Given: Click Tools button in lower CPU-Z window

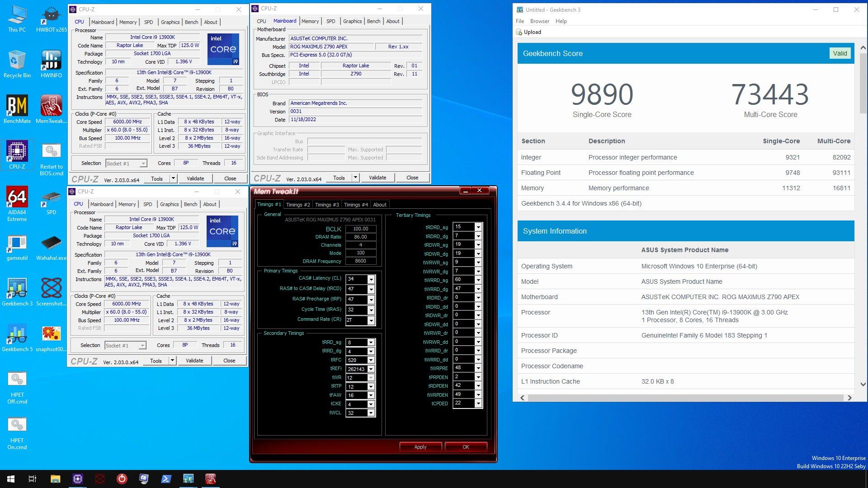Looking at the screenshot, I should (x=156, y=361).
